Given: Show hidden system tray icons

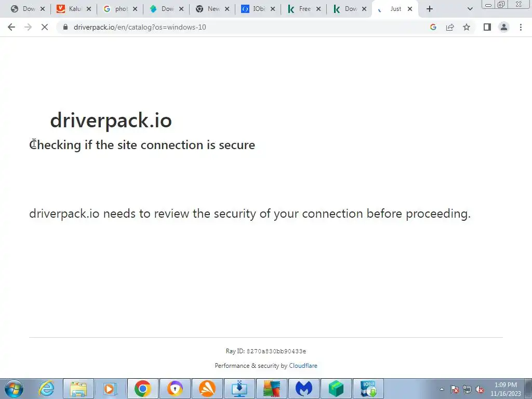Looking at the screenshot, I should click(x=442, y=389).
